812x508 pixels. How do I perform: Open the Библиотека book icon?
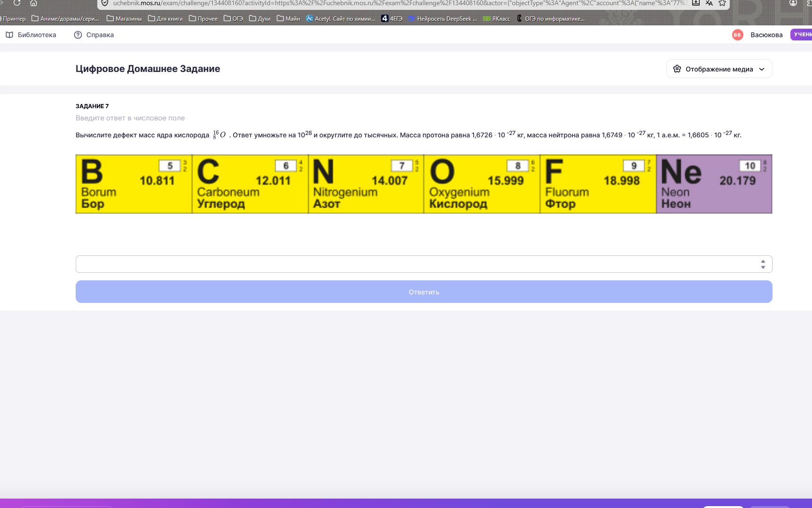coord(9,35)
